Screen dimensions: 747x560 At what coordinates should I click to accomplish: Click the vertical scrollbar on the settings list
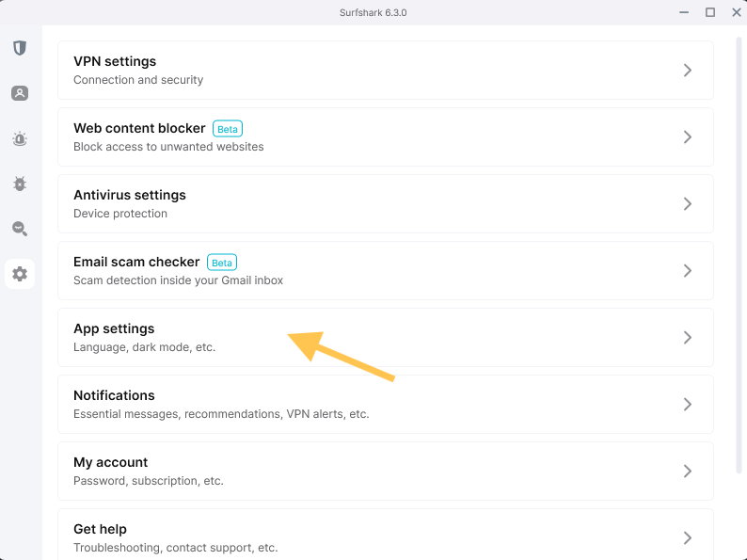[x=739, y=254]
